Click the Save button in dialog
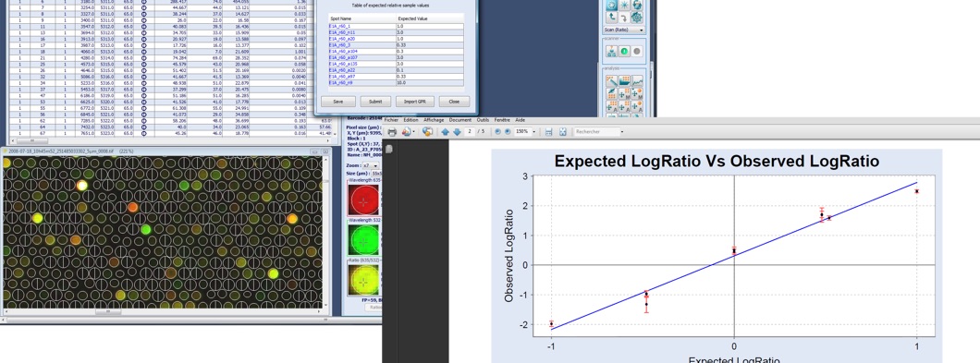Screen dimensions: 980x363 point(338,102)
